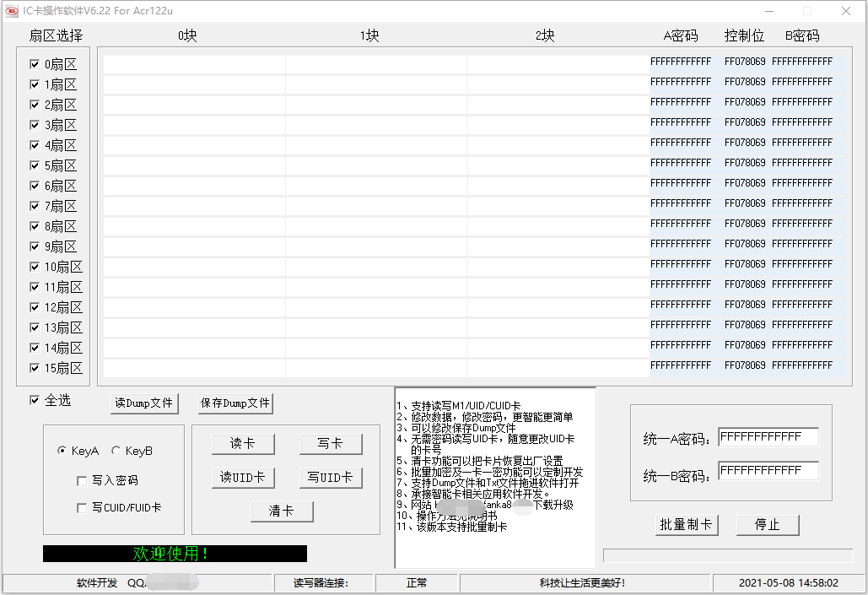The image size is (868, 595).
Task: Click the 正常 reader connection status
Action: 417,583
